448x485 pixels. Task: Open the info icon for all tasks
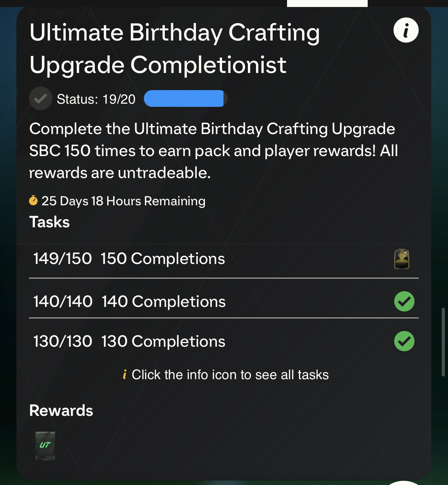[x=406, y=30]
